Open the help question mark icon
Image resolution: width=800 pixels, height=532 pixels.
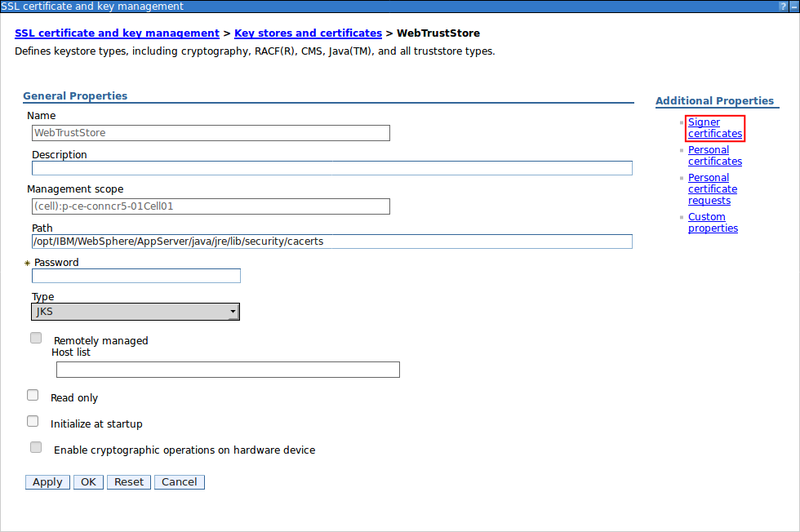tap(783, 6)
